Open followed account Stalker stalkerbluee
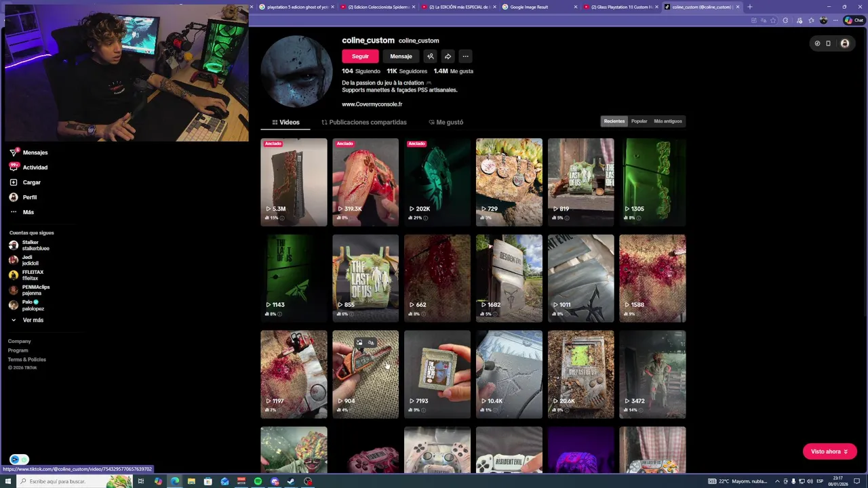This screenshot has height=488, width=868. click(x=30, y=245)
